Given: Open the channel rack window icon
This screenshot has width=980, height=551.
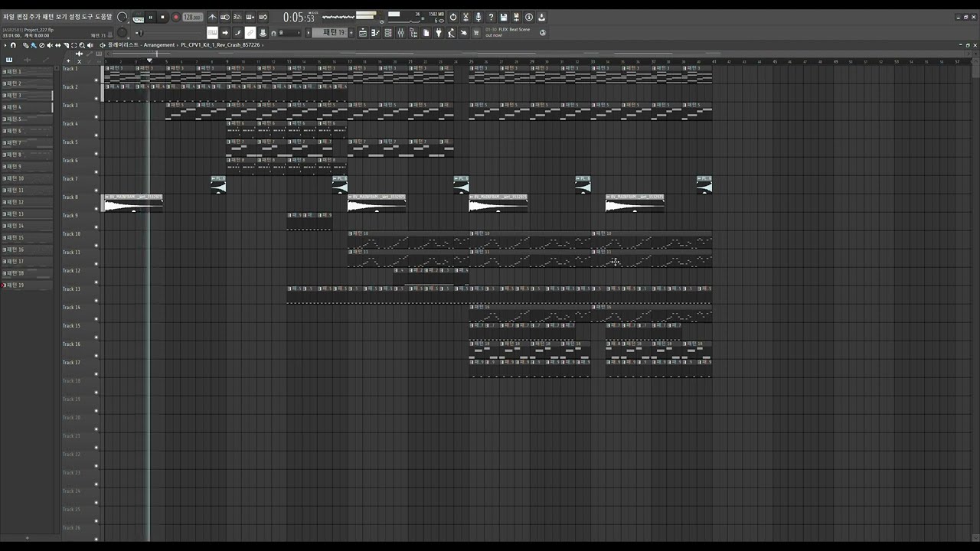Looking at the screenshot, I should (x=388, y=33).
